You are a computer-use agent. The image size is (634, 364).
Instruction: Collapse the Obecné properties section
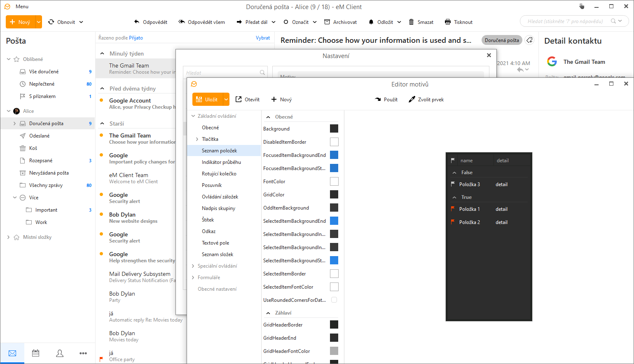pos(268,117)
